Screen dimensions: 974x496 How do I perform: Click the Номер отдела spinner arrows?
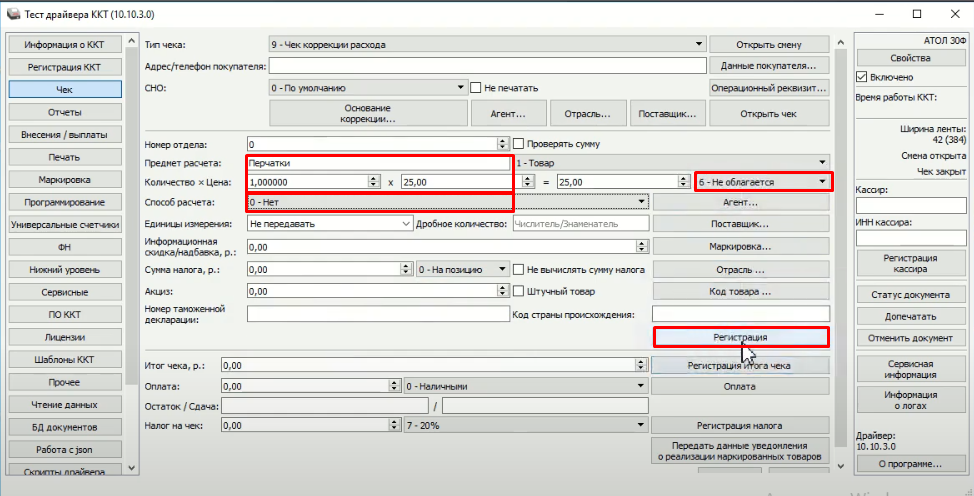click(504, 144)
